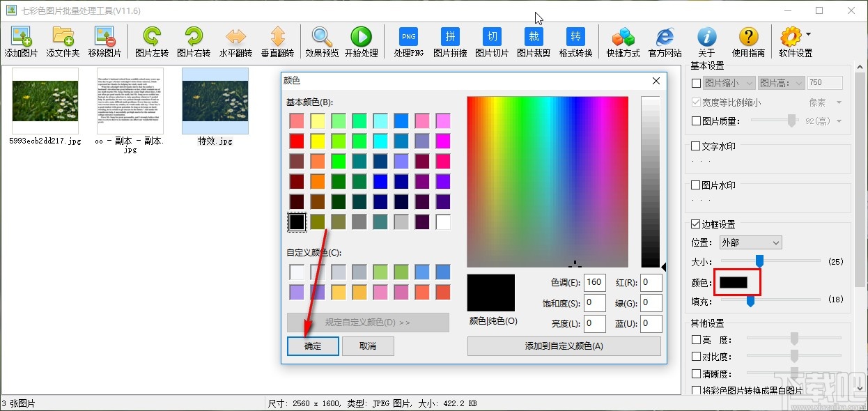This screenshot has height=411, width=868.
Task: Pick the pure red basic color swatch
Action: click(x=297, y=141)
